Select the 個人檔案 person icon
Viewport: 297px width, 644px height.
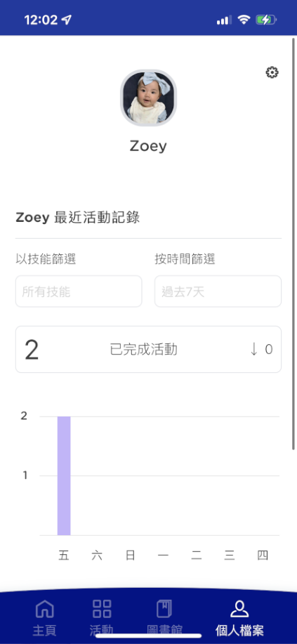239,609
